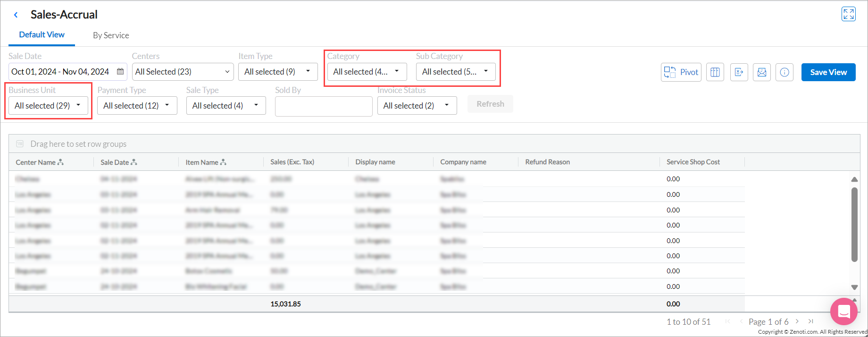Viewport: 868px width, 337px height.
Task: Open the Category dropdown
Action: tap(367, 72)
